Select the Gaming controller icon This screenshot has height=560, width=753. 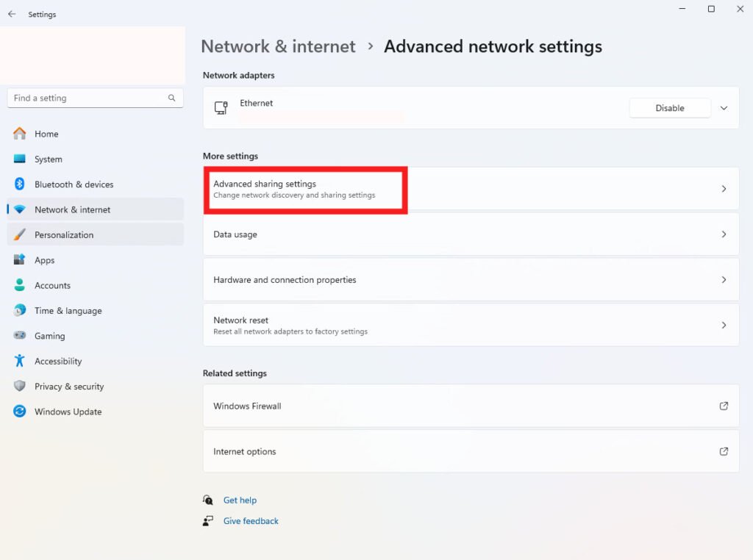(20, 336)
